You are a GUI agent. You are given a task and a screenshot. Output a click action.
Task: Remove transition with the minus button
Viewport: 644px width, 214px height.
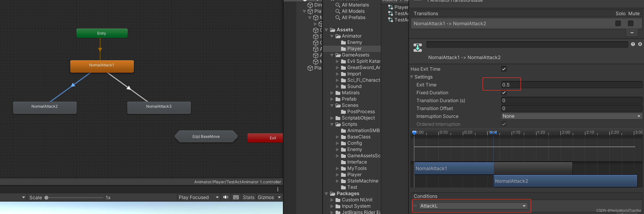[x=632, y=33]
